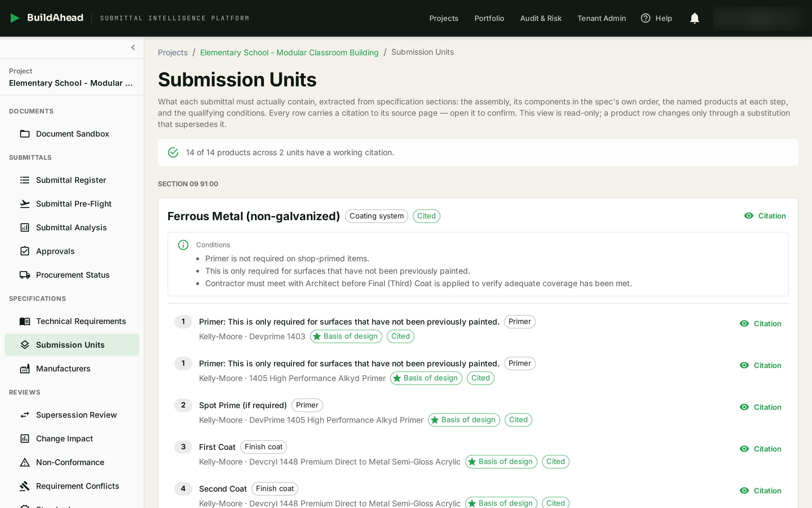Open Citation for Second Coat row

(x=760, y=491)
